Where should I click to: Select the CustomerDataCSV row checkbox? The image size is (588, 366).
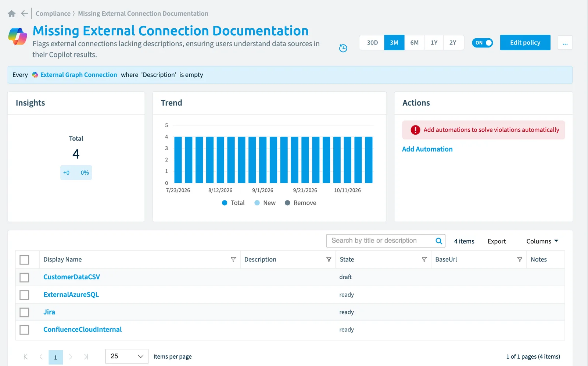(24, 277)
